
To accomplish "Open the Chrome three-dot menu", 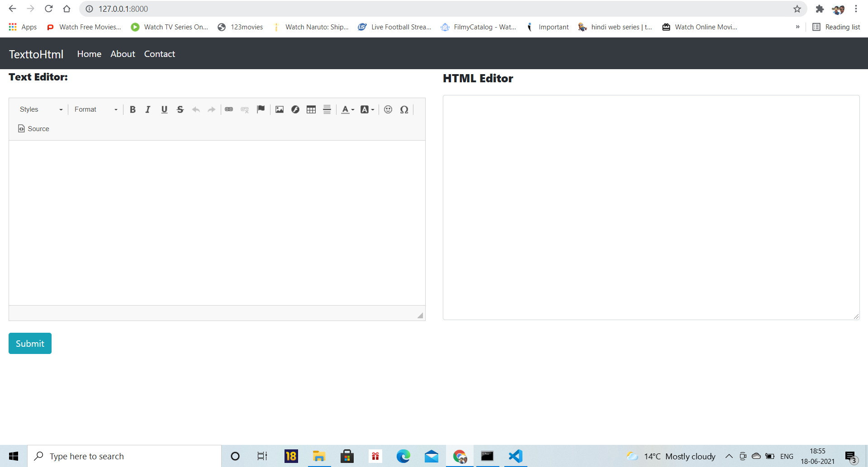I will [x=856, y=9].
